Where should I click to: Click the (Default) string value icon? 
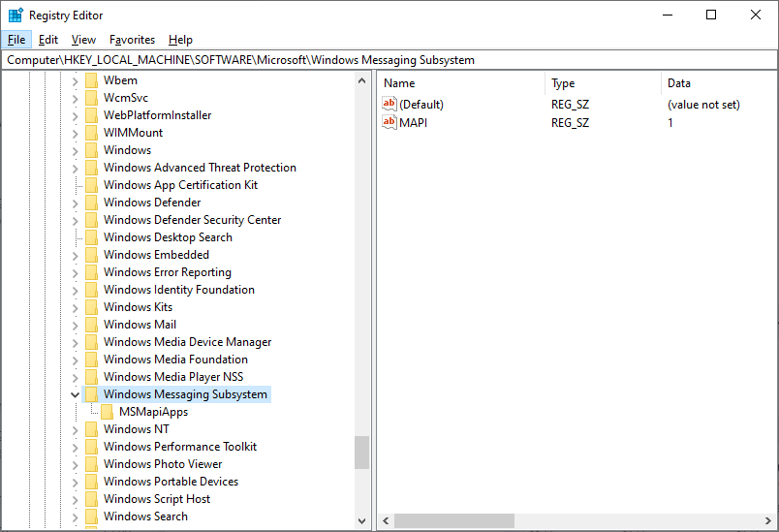389,105
